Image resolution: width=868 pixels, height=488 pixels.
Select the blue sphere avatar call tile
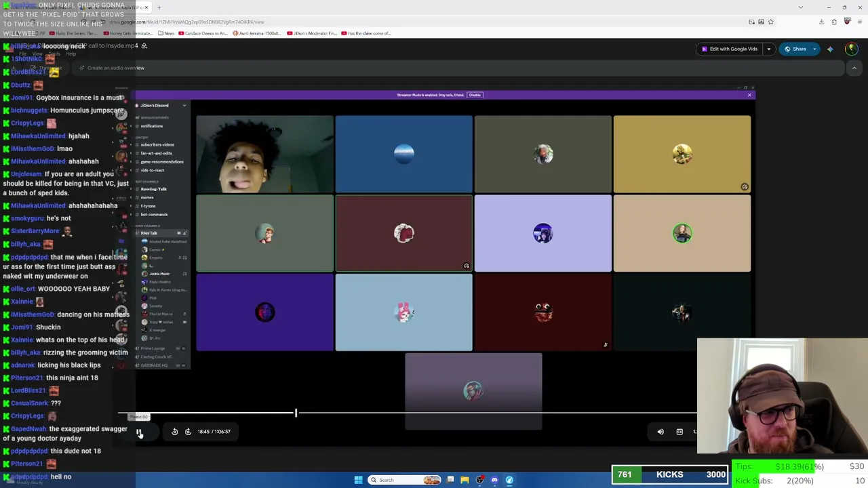(403, 155)
